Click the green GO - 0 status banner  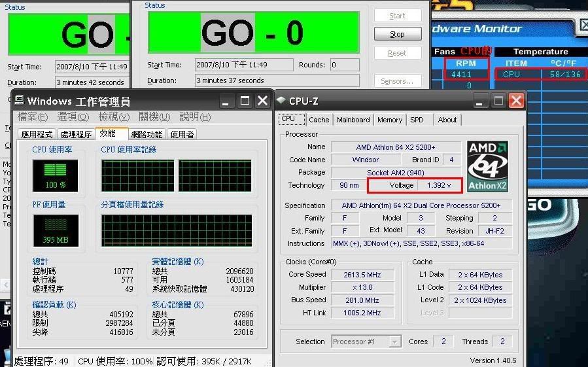pos(254,32)
